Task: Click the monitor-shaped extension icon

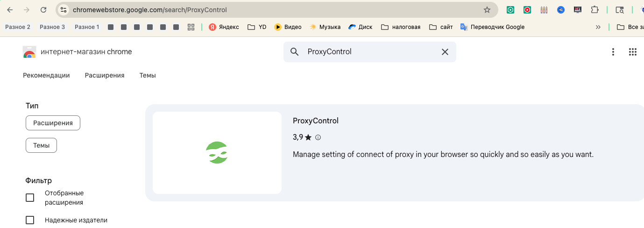Action: point(578,10)
